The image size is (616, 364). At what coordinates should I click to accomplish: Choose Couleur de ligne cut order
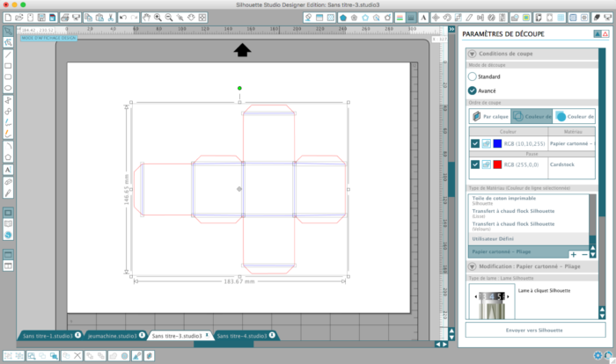tap(532, 117)
